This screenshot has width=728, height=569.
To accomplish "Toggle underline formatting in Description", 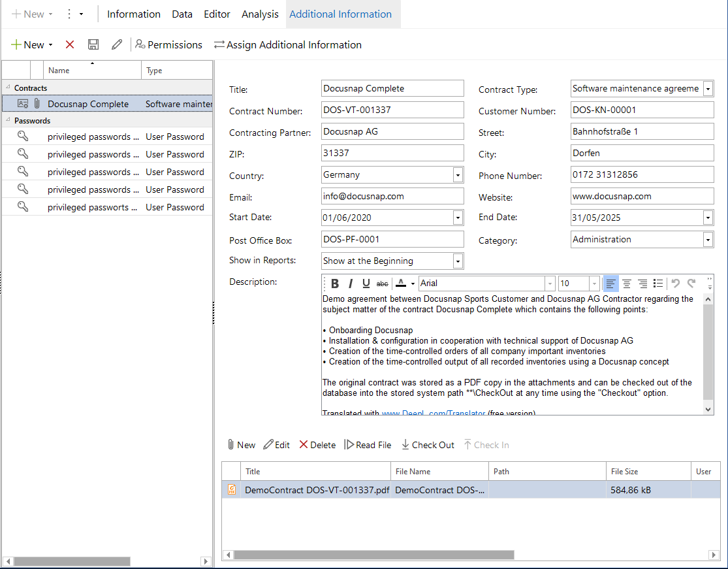I will pyautogui.click(x=366, y=284).
